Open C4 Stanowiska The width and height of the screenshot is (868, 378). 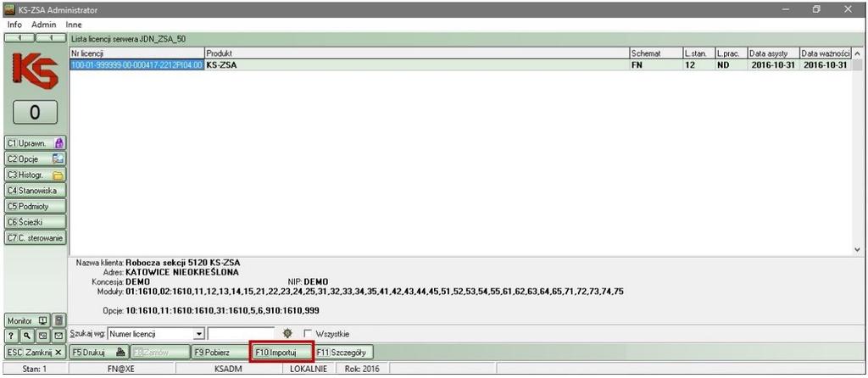click(x=35, y=191)
